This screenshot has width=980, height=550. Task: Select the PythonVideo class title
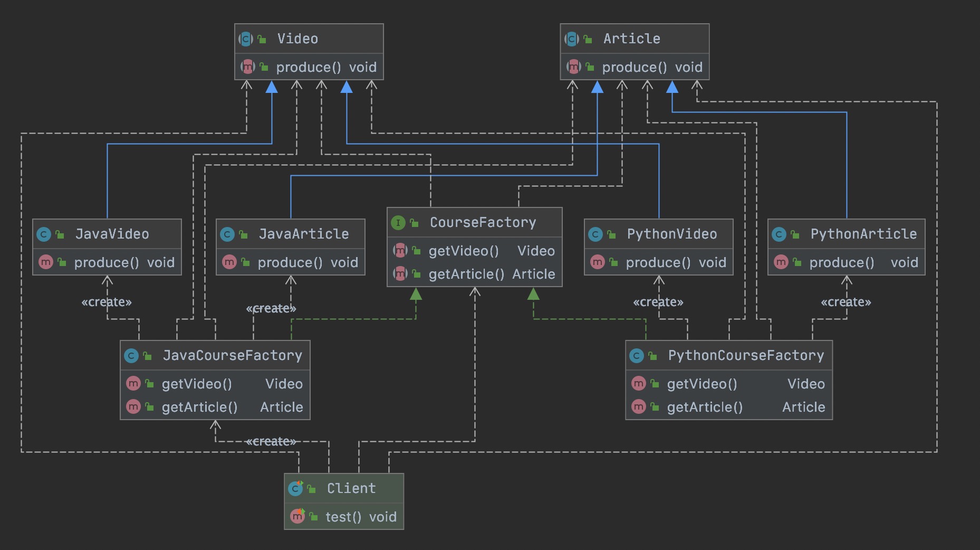point(671,234)
